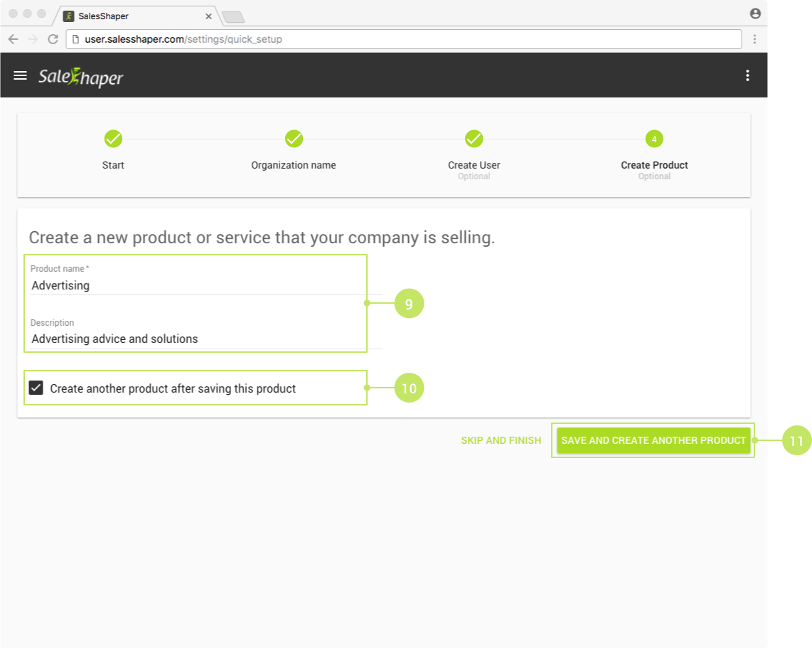812x648 pixels.
Task: Click the page info icon in address bar
Action: click(x=75, y=39)
